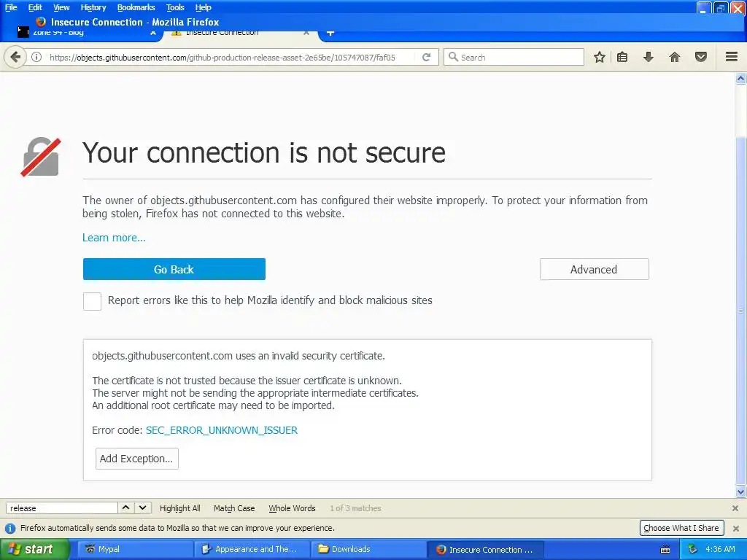Click the broken padlock warning icon
The image size is (747, 560).
41,157
